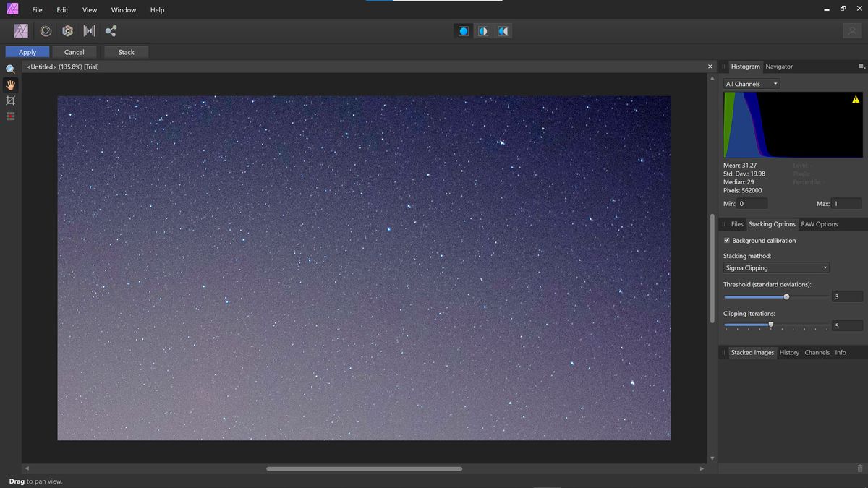The width and height of the screenshot is (868, 488).
Task: Open the Tone Mapping persona icon
Action: tap(67, 30)
